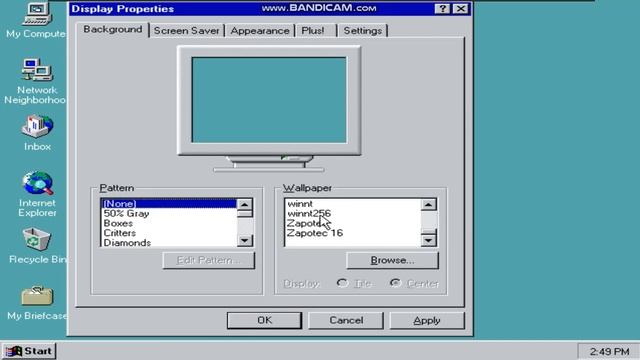The width and height of the screenshot is (640, 360).
Task: Select the Critters pattern
Action: coord(169,233)
